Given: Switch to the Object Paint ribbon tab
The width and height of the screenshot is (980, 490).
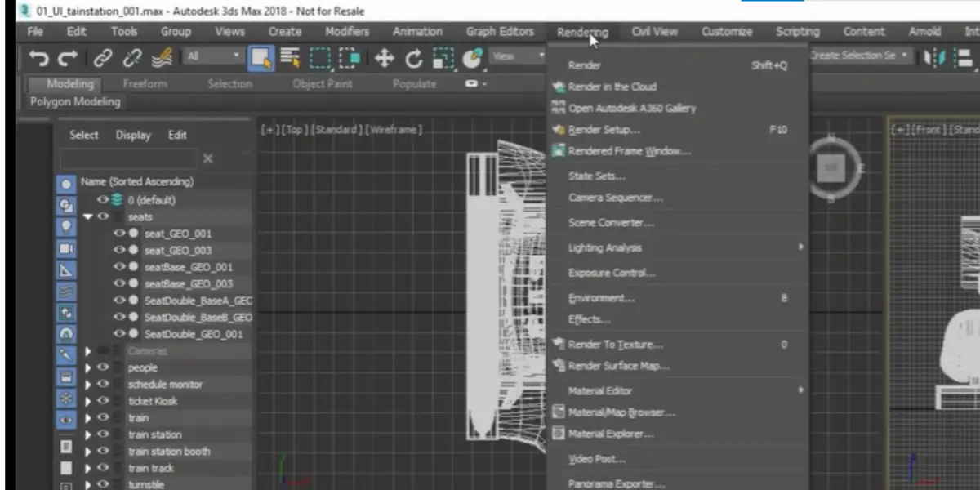Looking at the screenshot, I should [x=323, y=84].
